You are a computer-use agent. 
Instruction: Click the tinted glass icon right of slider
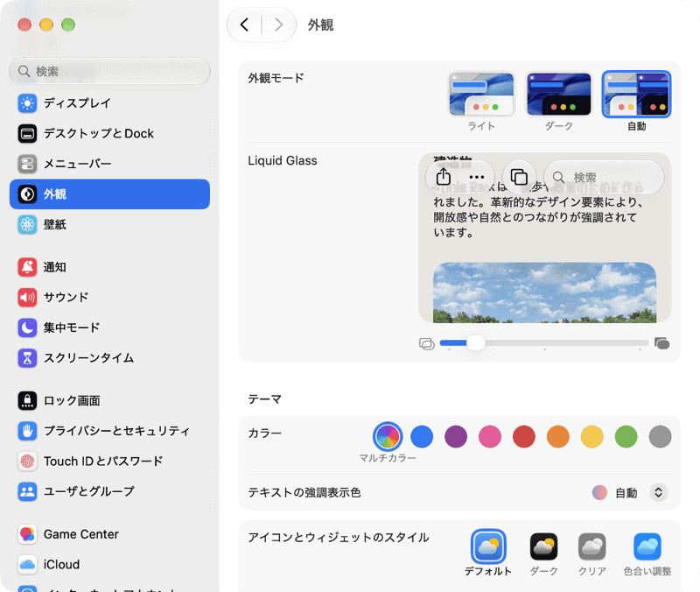tap(662, 343)
